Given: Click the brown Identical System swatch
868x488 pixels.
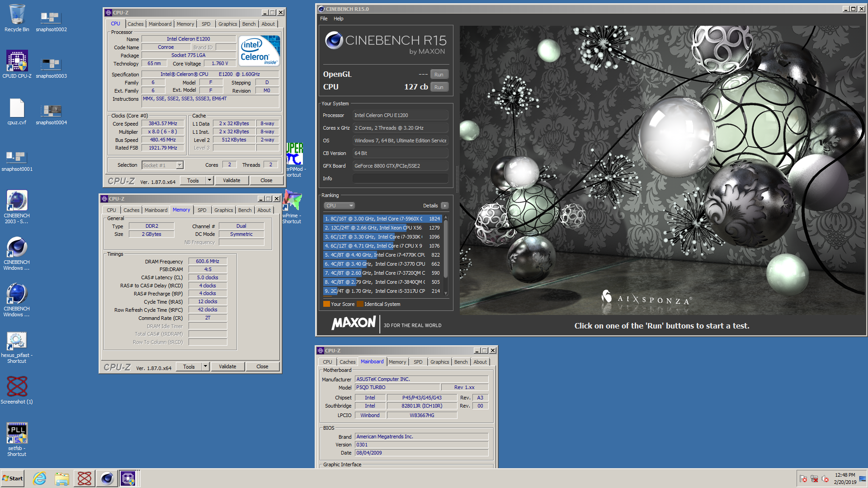Looking at the screenshot, I should point(360,304).
